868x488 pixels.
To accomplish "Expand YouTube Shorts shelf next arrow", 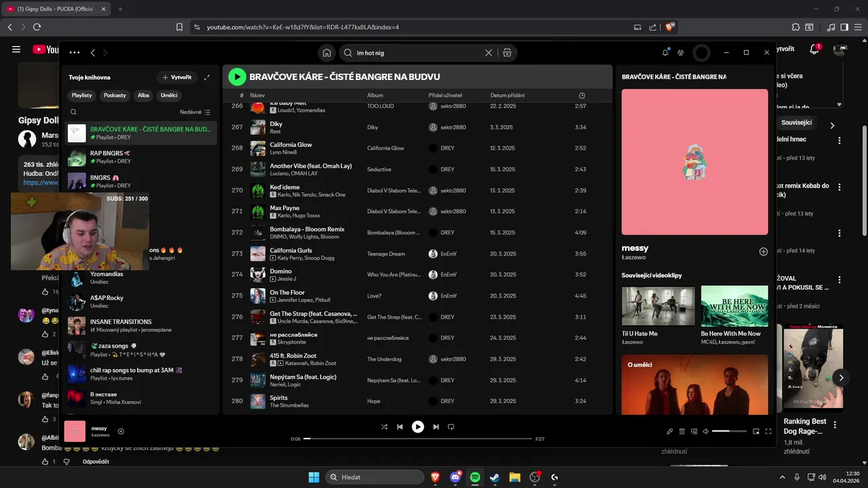I will click(841, 378).
